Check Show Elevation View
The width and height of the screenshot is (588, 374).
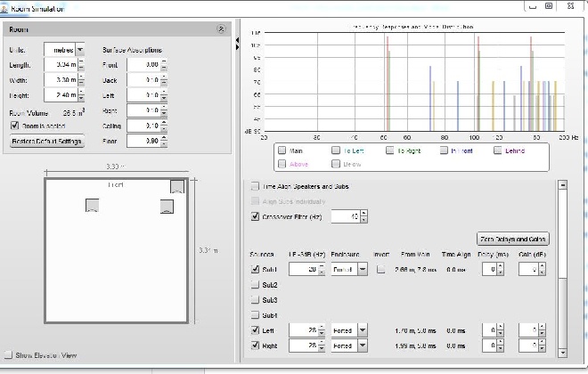8,355
